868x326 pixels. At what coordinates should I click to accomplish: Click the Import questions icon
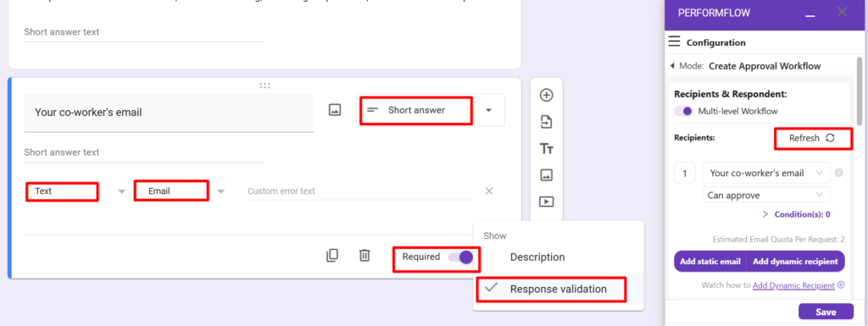(x=547, y=122)
